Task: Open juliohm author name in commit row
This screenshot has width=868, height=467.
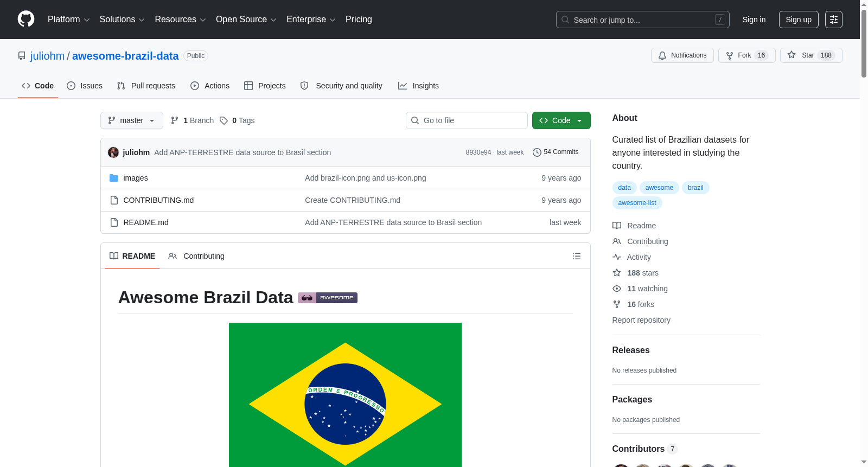Action: point(136,152)
